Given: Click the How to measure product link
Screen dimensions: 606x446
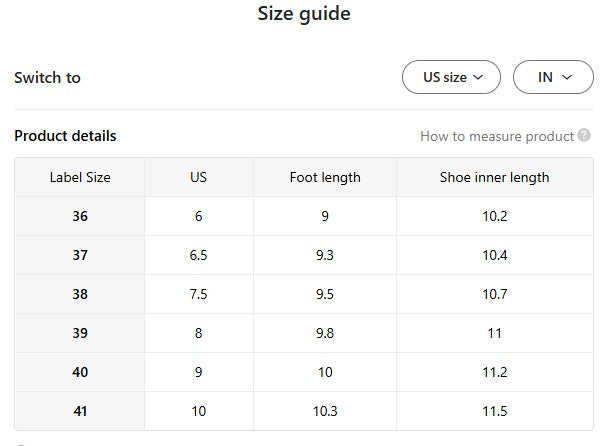Looking at the screenshot, I should pos(497,136).
